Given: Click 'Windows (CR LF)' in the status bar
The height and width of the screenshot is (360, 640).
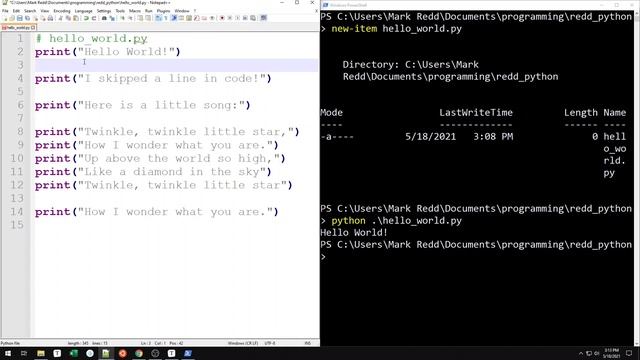Looking at the screenshot, I should point(242,343).
